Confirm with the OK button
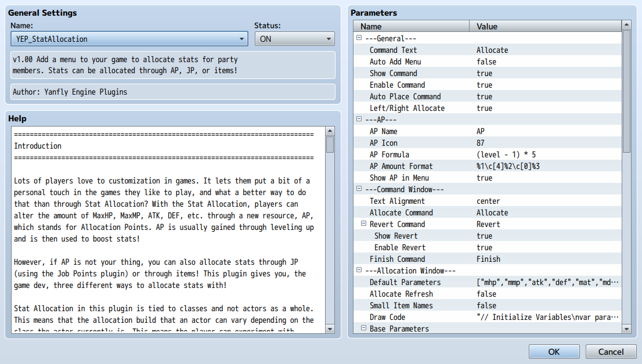The height and width of the screenshot is (364, 642). (554, 352)
